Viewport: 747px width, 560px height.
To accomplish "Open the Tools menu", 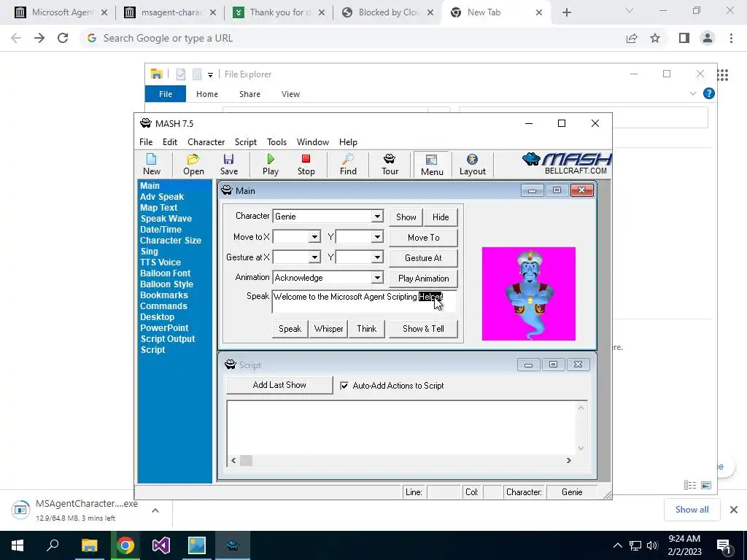I will pyautogui.click(x=276, y=142).
